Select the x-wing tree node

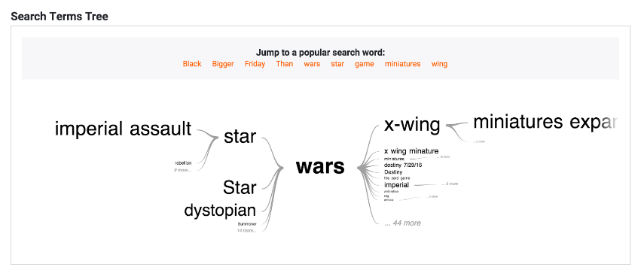click(412, 125)
